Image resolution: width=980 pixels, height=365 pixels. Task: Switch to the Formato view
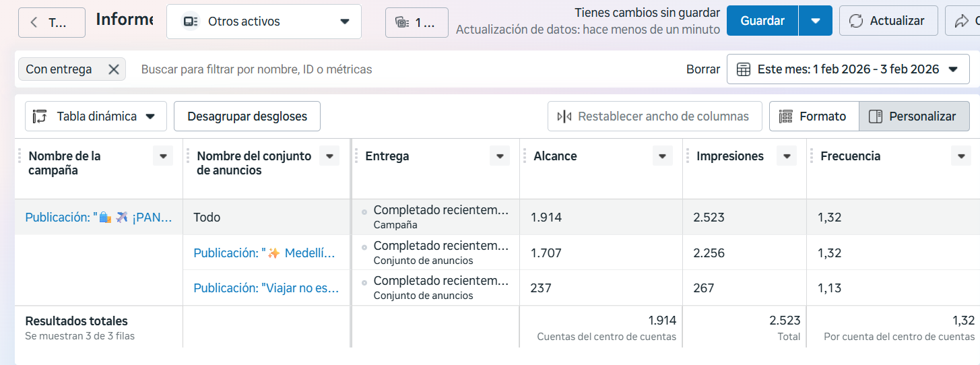(814, 117)
